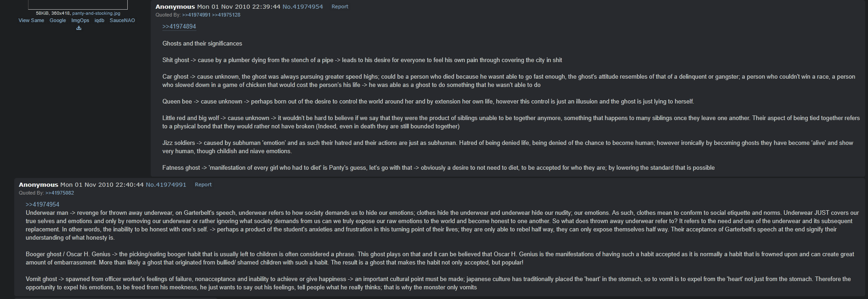The width and height of the screenshot is (868, 299).
Task: Report post 41974954
Action: (x=340, y=6)
